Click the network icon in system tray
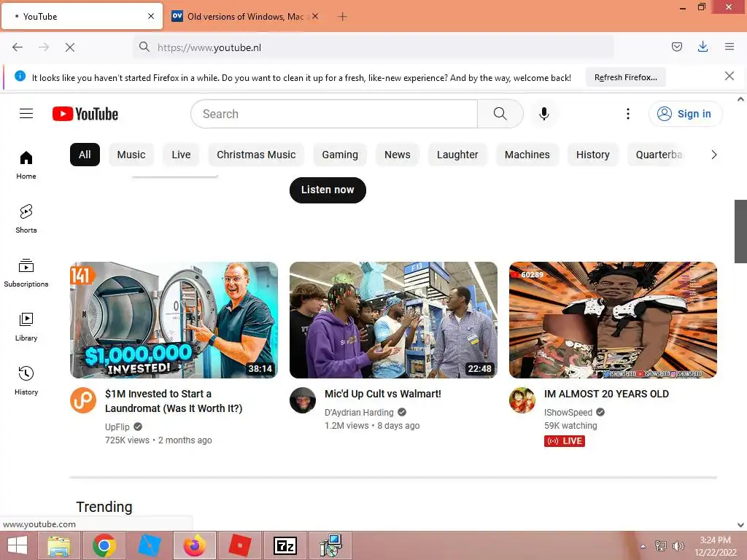747x560 pixels. coord(660,546)
